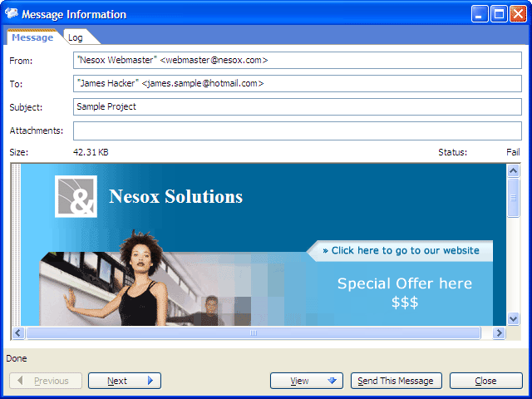This screenshot has height=399, width=532.
Task: Click the Message Information title bar icon
Action: coord(11,13)
